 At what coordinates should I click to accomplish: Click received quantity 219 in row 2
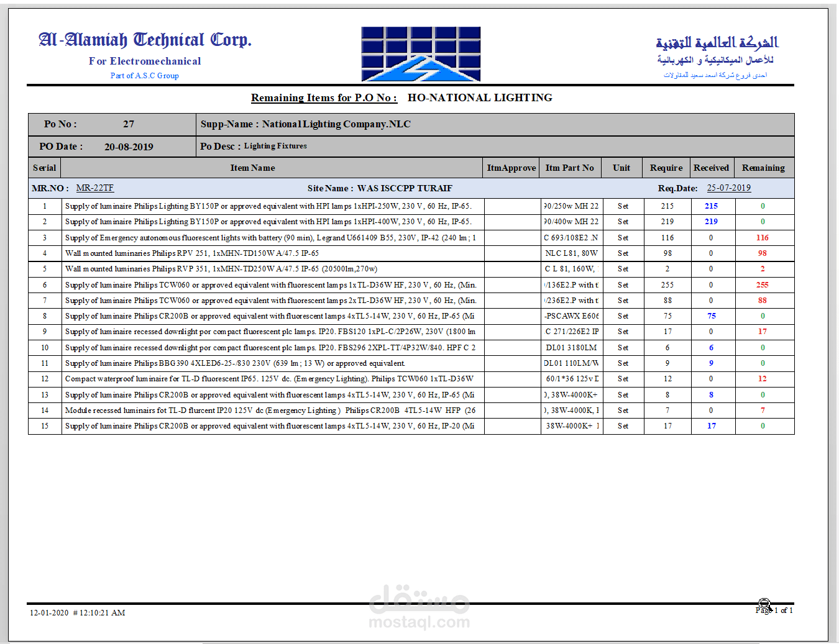tap(711, 222)
